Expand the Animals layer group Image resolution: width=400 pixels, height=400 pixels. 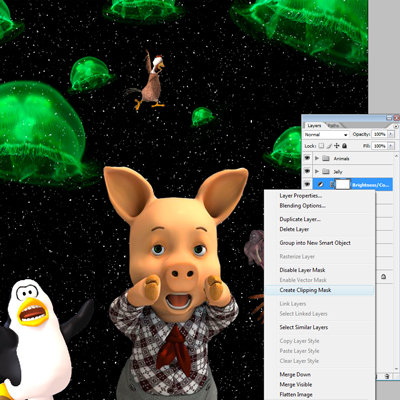[x=317, y=158]
